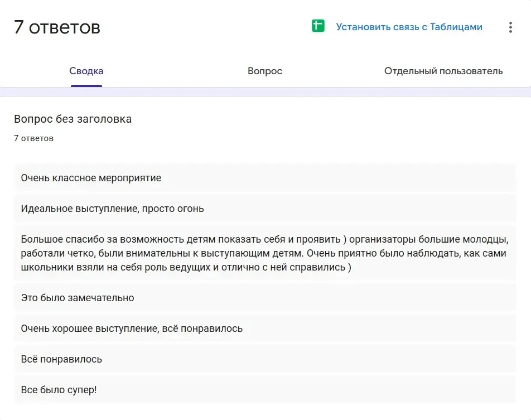The width and height of the screenshot is (531, 420).
Task: Click the 'Вопрос без заголовка' question title
Action: [x=73, y=119]
